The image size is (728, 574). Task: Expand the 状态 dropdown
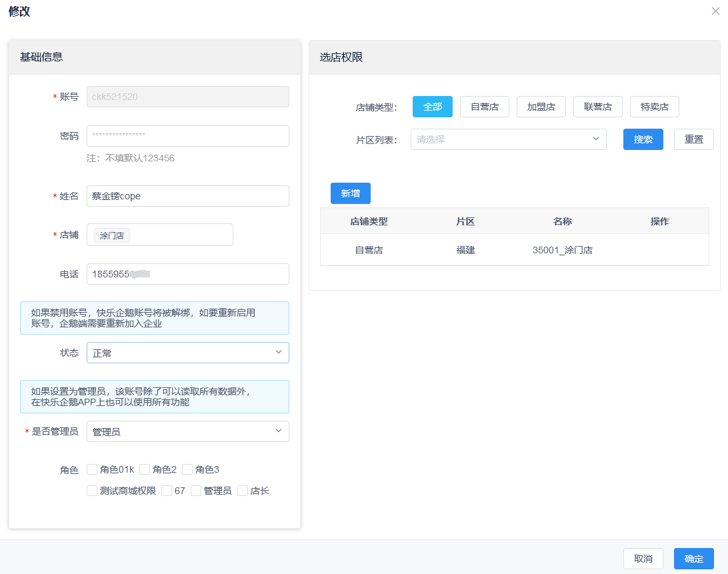click(187, 353)
